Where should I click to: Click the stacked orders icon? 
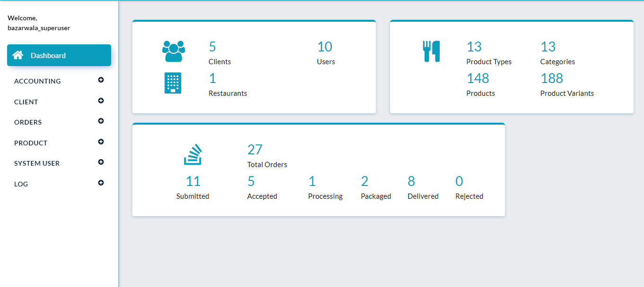point(192,154)
